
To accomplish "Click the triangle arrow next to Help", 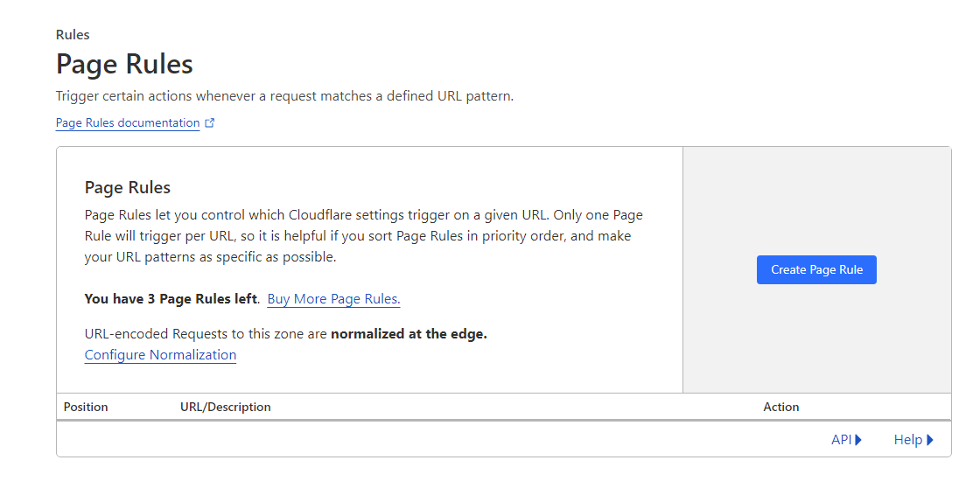I will click(x=930, y=440).
